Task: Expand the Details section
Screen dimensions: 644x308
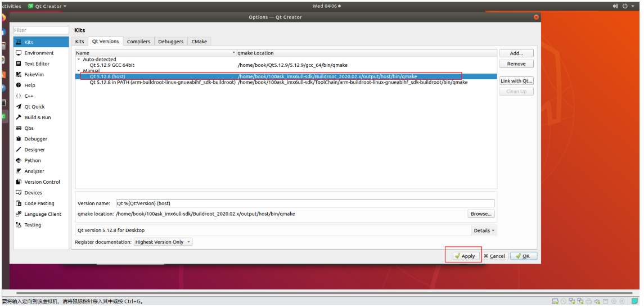Action: pyautogui.click(x=484, y=230)
